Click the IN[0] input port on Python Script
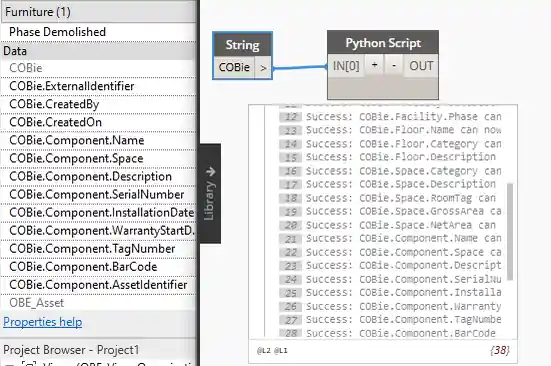This screenshot has width=551, height=366. coord(346,65)
